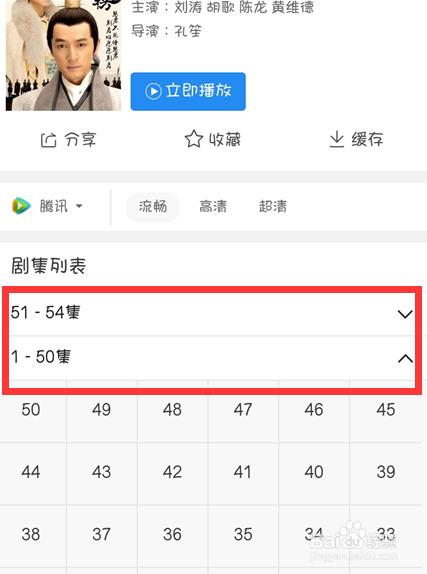Screen dimensions: 427x574
Task: Open episode 36
Action: pyautogui.click(x=172, y=534)
